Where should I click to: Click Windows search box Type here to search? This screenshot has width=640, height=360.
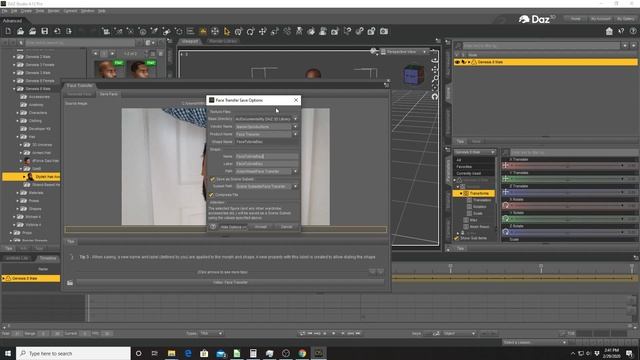click(x=73, y=353)
